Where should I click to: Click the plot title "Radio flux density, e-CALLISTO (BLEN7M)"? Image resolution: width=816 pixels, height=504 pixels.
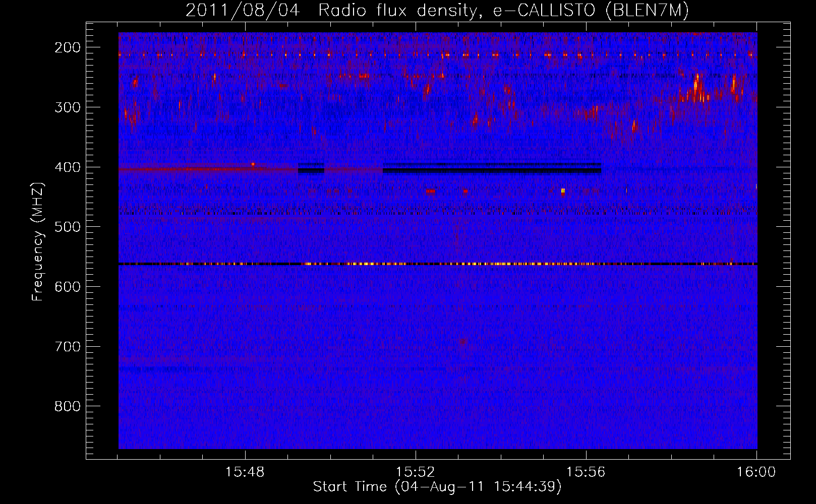pyautogui.click(x=503, y=11)
